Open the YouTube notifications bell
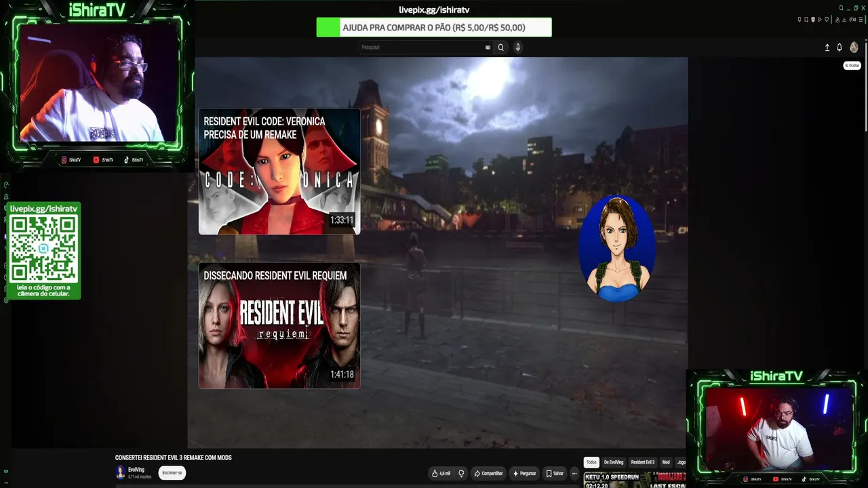Screen dimensions: 868x488 (x=840, y=47)
